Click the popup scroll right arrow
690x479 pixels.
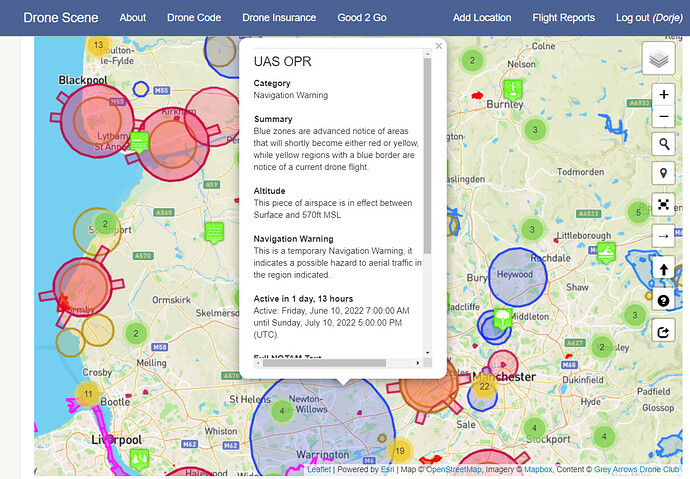(418, 363)
